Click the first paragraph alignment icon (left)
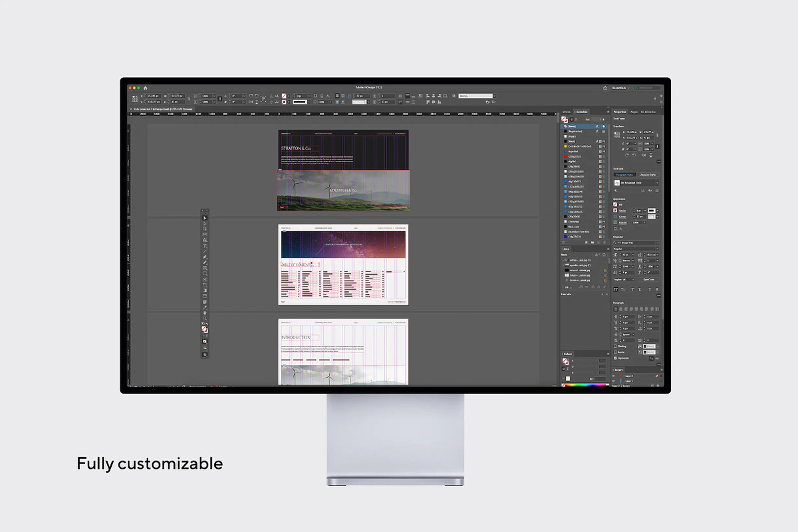The width and height of the screenshot is (798, 532). (x=616, y=309)
